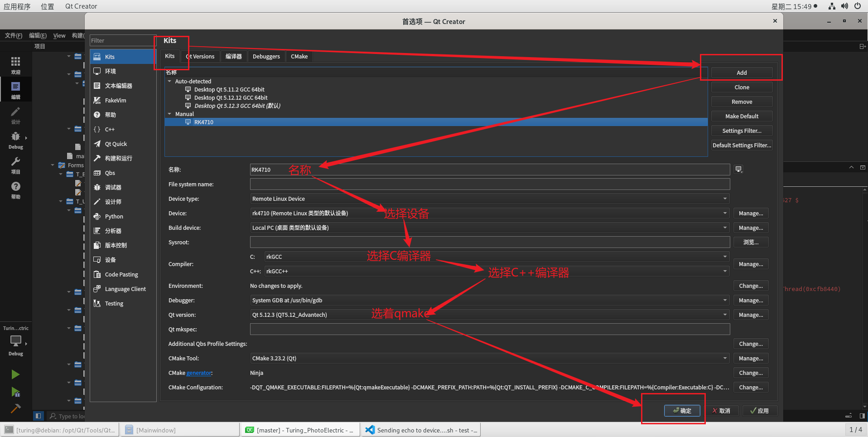The width and height of the screenshot is (868, 437).
Task: Click the Add kit button
Action: tap(742, 73)
